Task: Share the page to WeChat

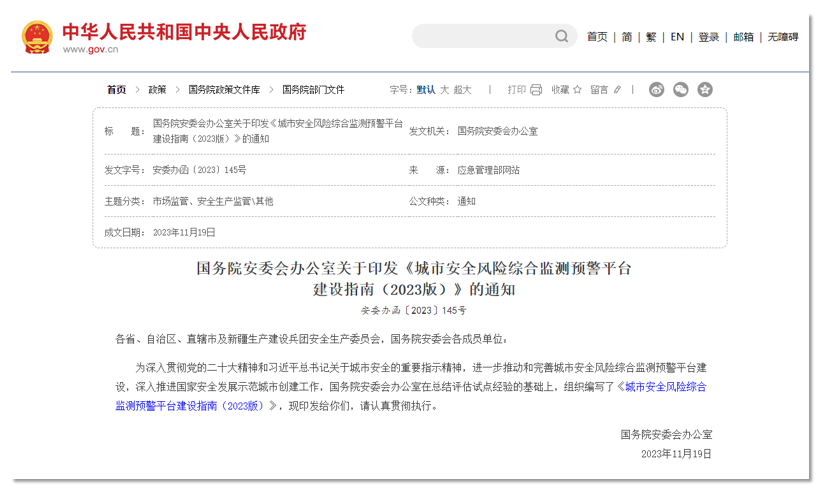Action: pos(681,90)
